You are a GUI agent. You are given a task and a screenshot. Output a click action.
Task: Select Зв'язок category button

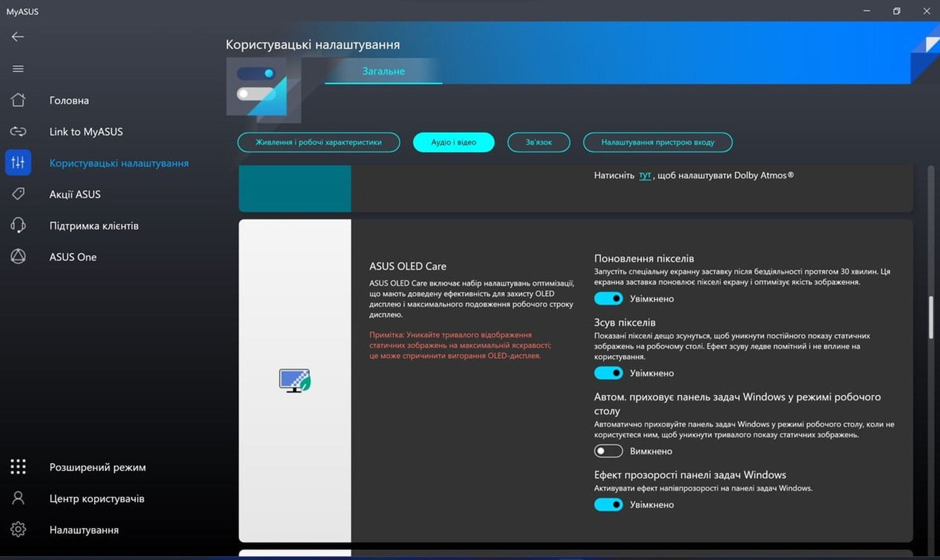point(539,142)
